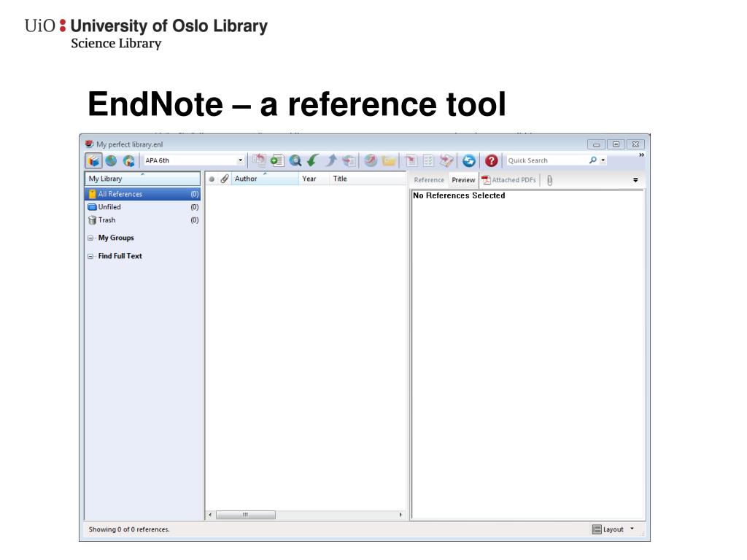
Task: Click the left scroll arrow of reference list
Action: point(210,515)
